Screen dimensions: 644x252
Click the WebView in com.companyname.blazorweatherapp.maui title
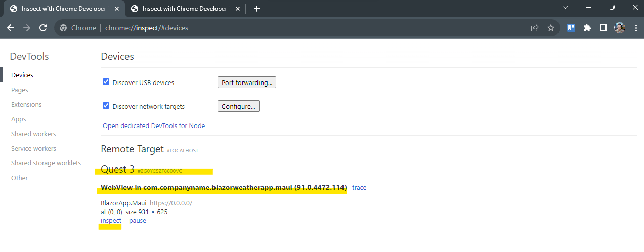click(224, 187)
